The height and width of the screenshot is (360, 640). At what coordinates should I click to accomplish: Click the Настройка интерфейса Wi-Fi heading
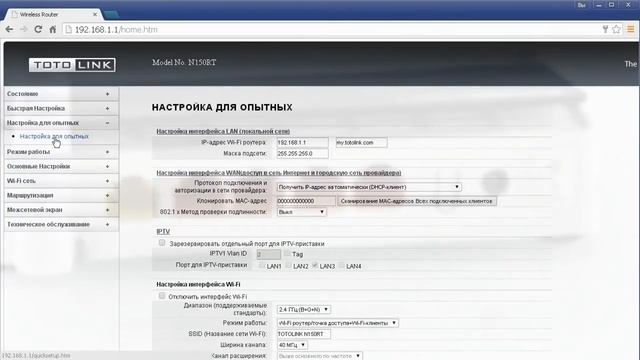[198, 284]
